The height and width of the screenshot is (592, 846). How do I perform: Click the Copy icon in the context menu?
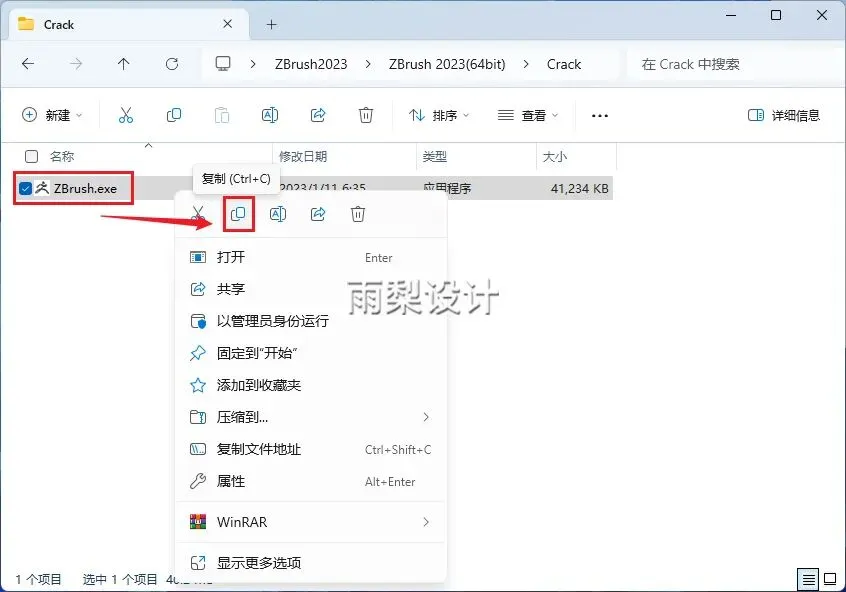click(x=238, y=214)
